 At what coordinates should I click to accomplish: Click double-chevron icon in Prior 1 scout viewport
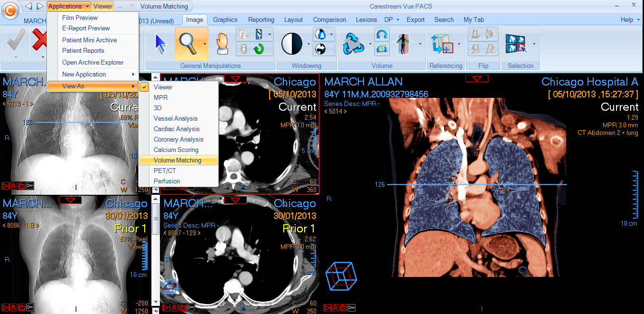click(x=13, y=308)
